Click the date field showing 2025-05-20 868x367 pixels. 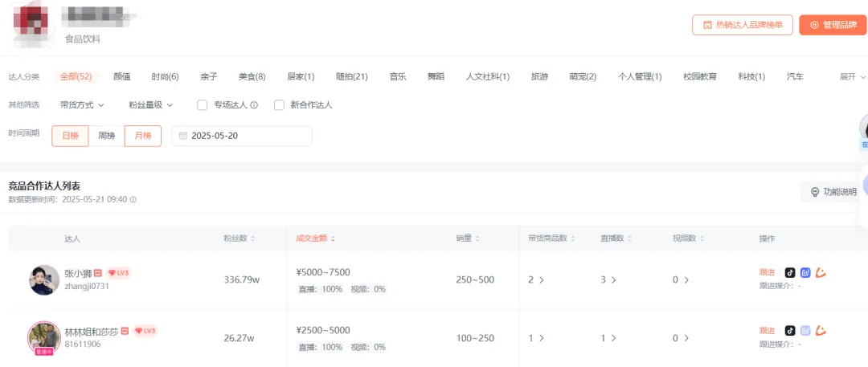tap(242, 136)
